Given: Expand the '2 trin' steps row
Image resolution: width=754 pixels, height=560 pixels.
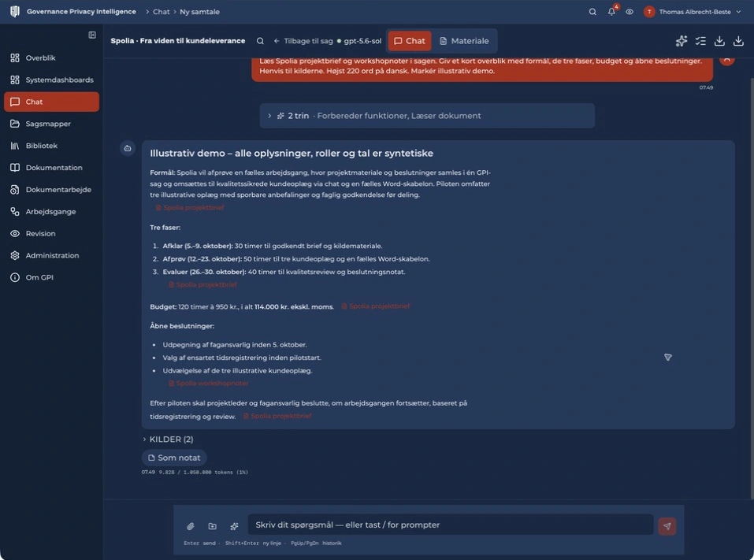Looking at the screenshot, I should [427, 116].
